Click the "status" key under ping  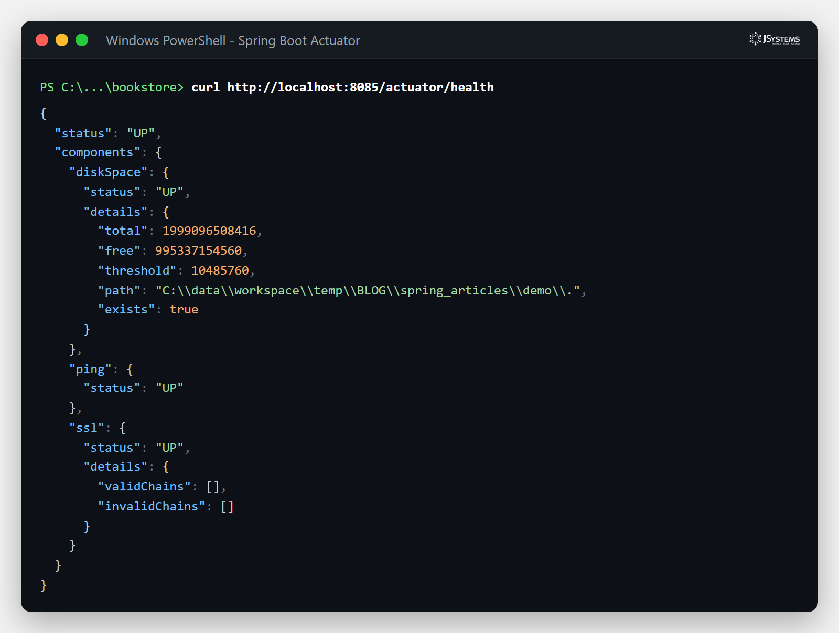coord(112,388)
